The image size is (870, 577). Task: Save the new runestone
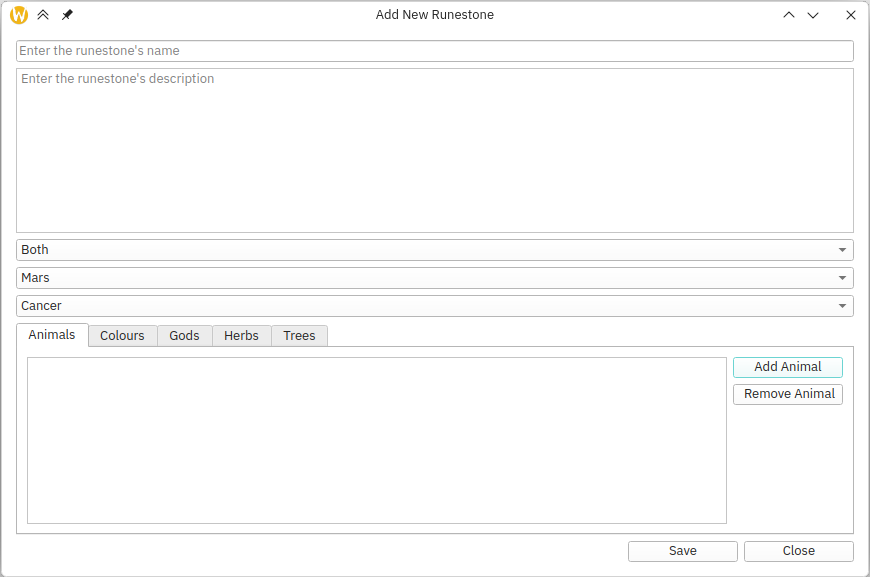tap(682, 551)
